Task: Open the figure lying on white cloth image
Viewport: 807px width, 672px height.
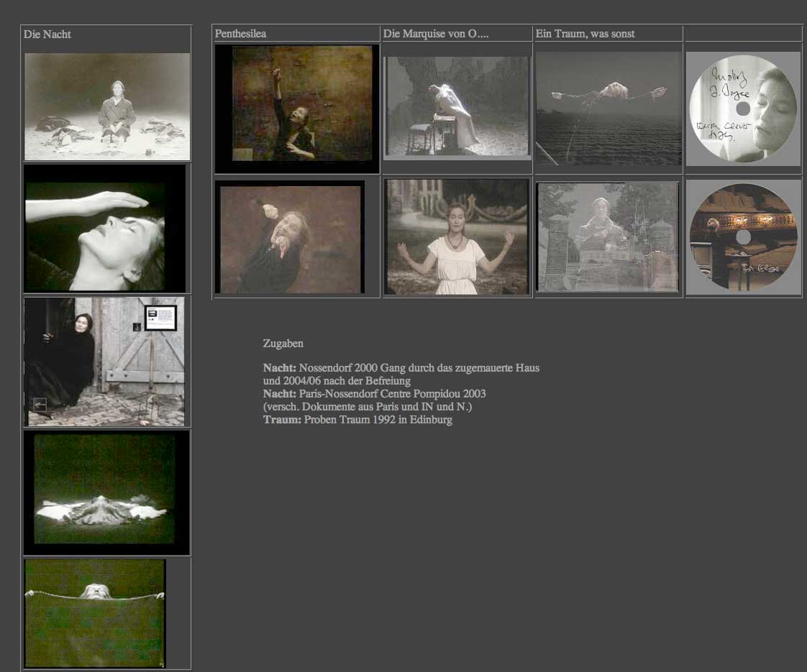Action: tap(106, 492)
